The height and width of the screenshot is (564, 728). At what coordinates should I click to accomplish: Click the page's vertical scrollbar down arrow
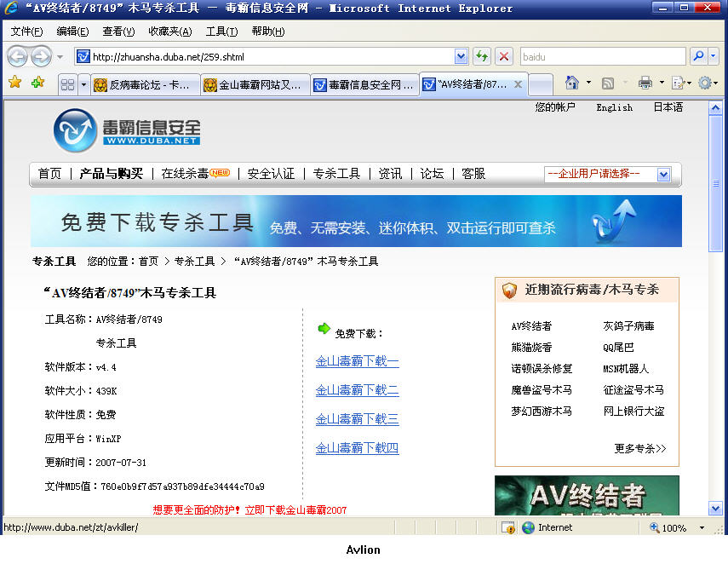pos(716,509)
